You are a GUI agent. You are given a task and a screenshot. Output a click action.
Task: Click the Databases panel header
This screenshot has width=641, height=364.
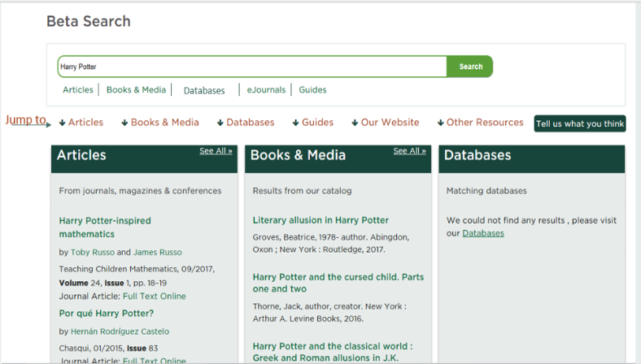click(532, 159)
